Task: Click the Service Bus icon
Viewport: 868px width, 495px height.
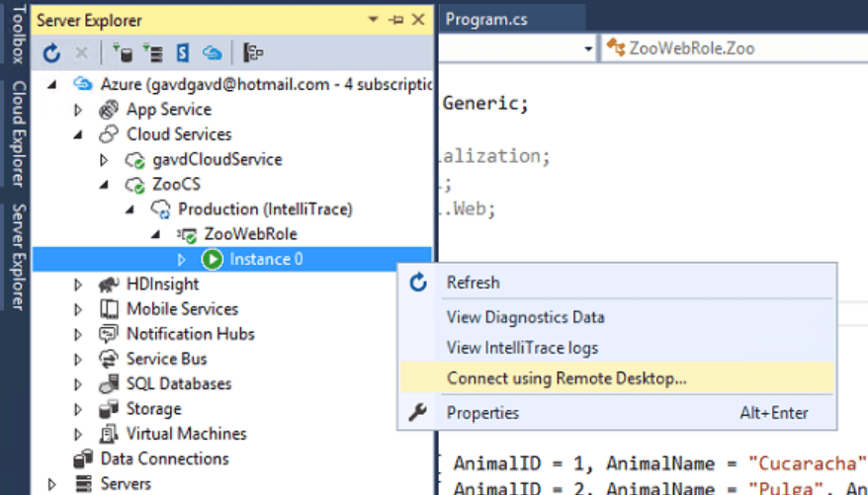Action: [x=109, y=359]
